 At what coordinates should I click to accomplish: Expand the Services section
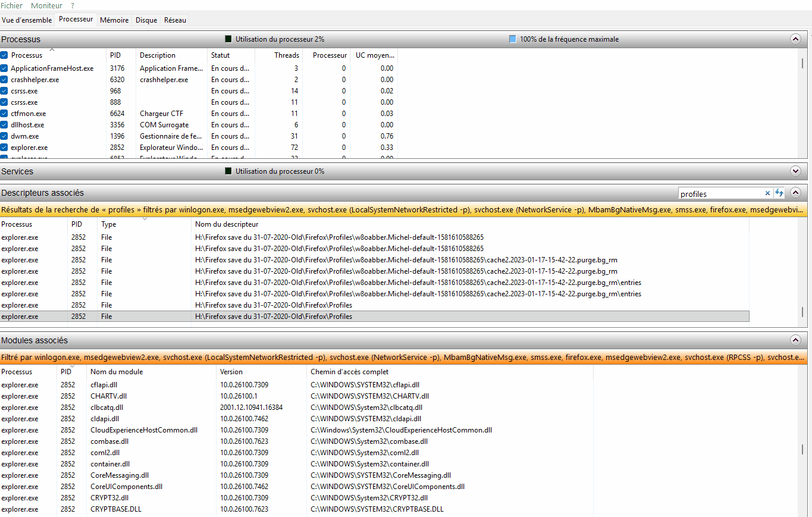[x=795, y=171]
